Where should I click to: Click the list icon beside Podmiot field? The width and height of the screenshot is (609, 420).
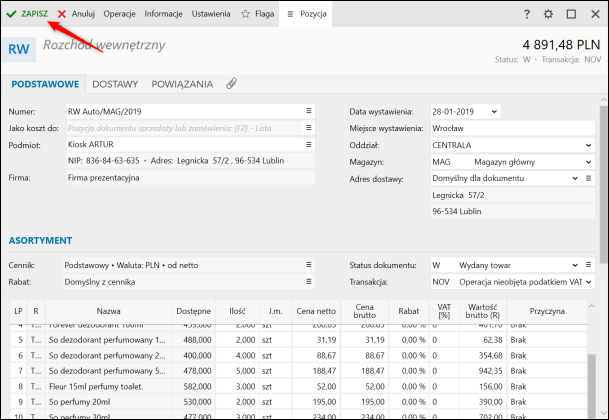[309, 144]
